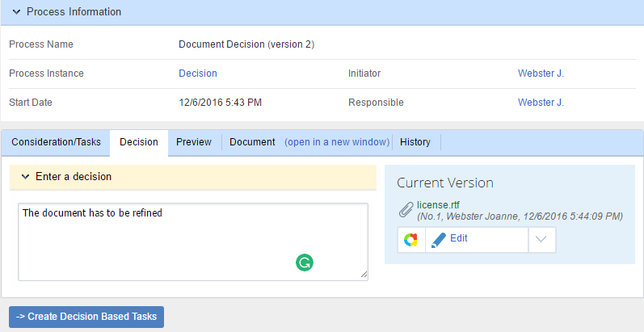Show the History tab
The image size is (644, 332).
pyautogui.click(x=415, y=142)
